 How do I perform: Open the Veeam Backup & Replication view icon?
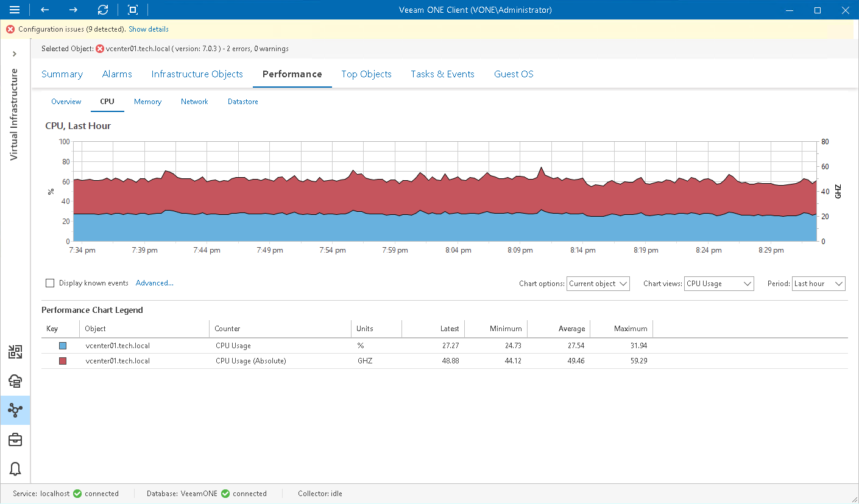[x=15, y=352]
